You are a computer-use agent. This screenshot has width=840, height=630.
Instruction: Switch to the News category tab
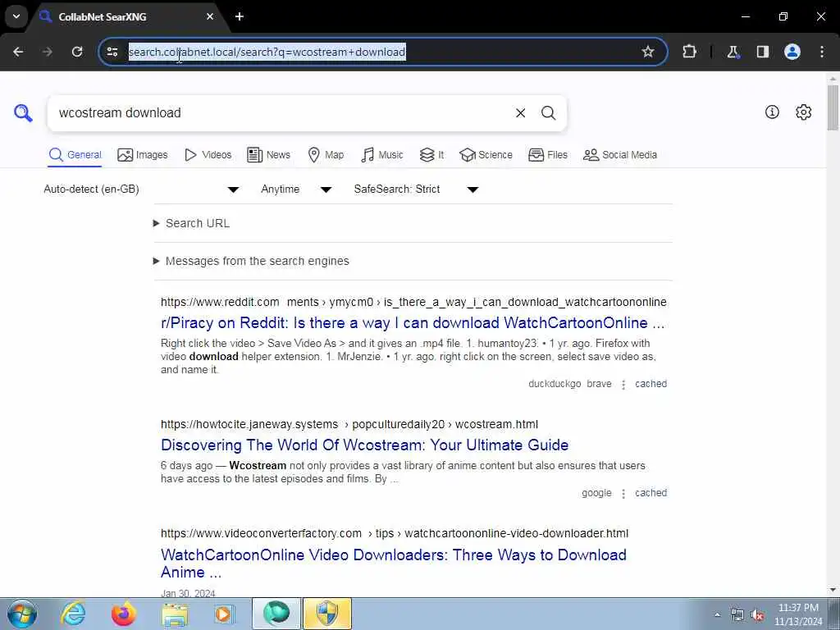[x=269, y=155]
